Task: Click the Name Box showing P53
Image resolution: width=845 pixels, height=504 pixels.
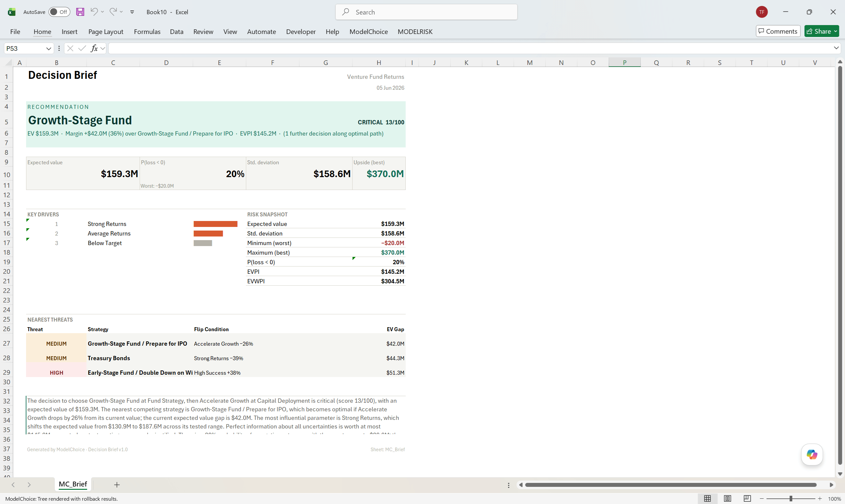Action: (24, 48)
